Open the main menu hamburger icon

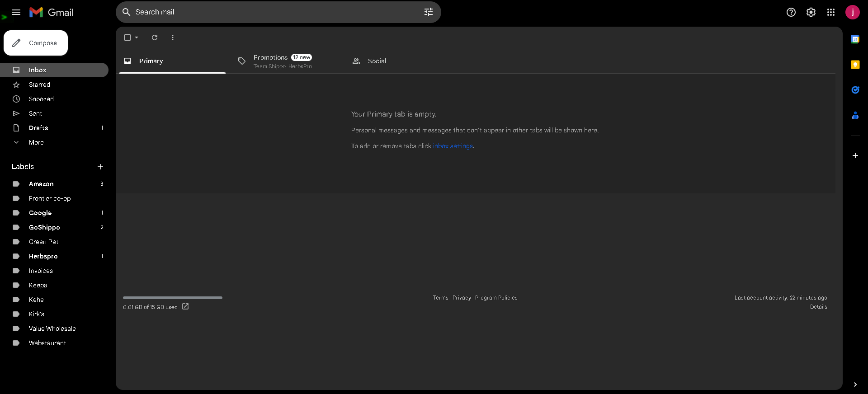[16, 12]
